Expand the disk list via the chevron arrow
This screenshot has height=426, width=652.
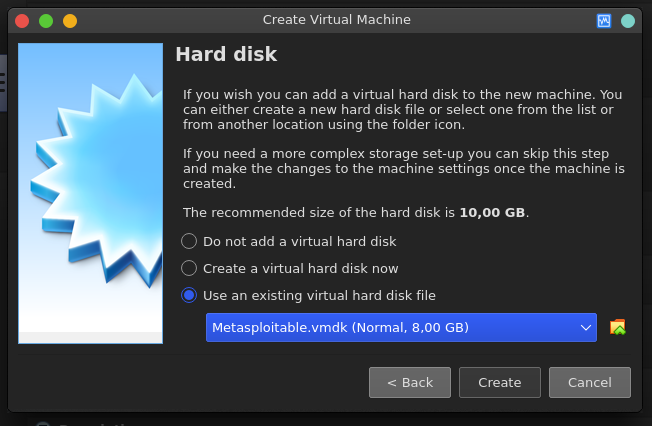586,328
